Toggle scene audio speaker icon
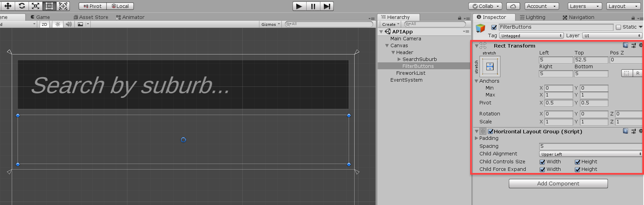The height and width of the screenshot is (205, 644). (x=69, y=24)
